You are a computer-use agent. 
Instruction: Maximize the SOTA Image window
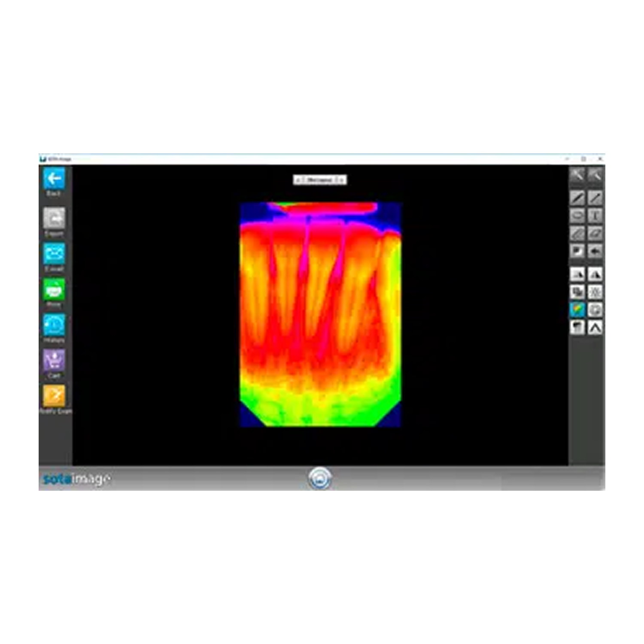pos(583,159)
